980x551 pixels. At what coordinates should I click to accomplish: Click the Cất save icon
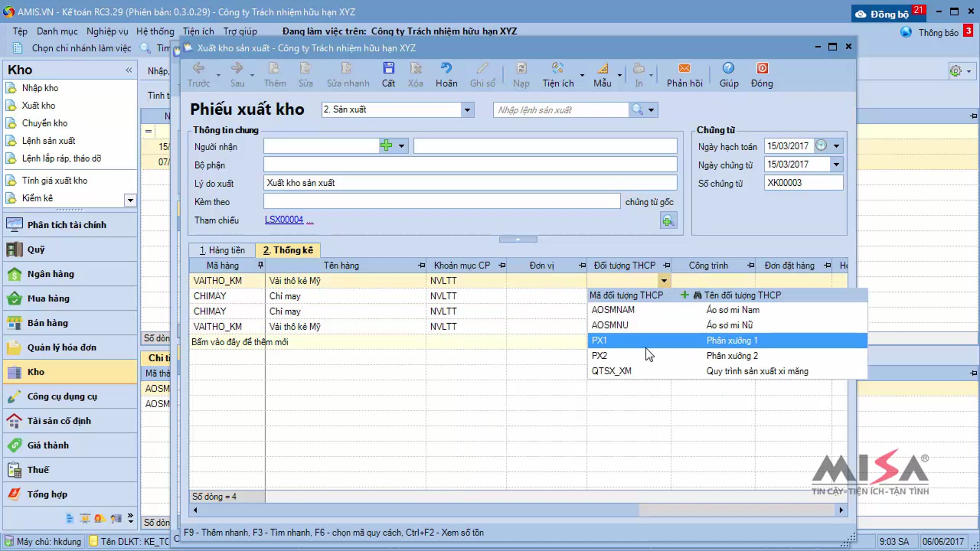coord(388,68)
